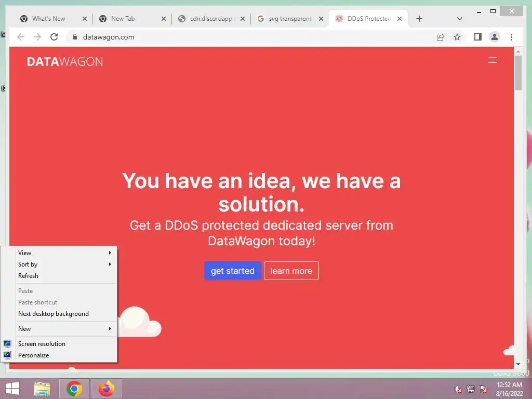
Task: Click the scrollbar down arrow
Action: (x=518, y=364)
